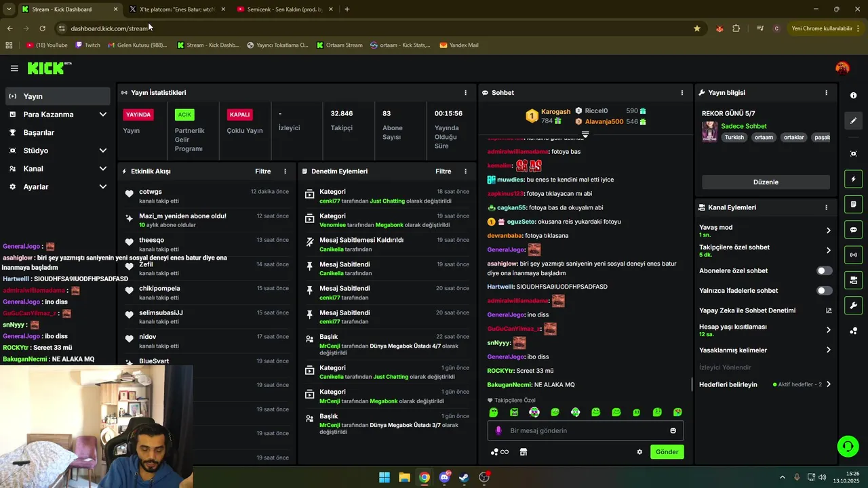Screen dimensions: 868x488
Task: Open Yasaklanmış kelimeler chevron
Action: (828, 350)
